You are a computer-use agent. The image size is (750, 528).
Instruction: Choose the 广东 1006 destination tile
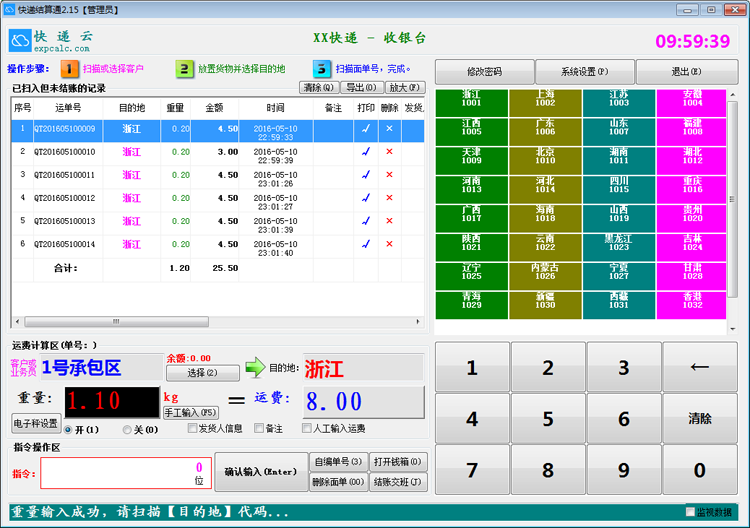click(545, 132)
